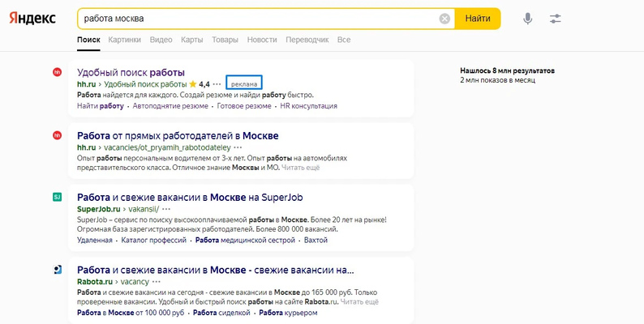
Task: Open Работа и свежие вакансии в Москве на SuperJob
Action: 190,198
